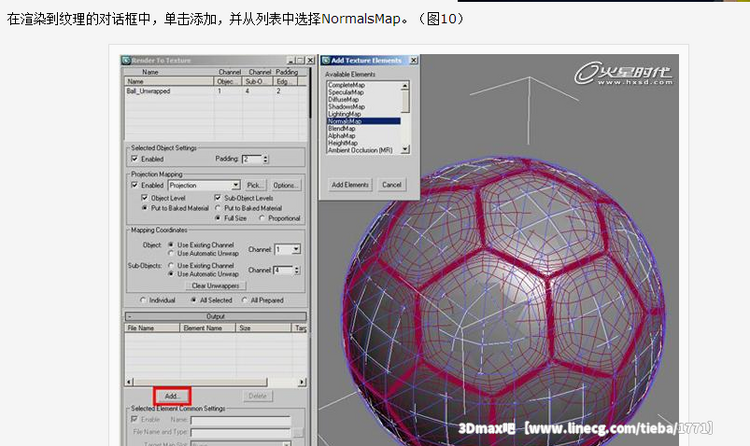Click the Pick... button
Image resolution: width=750 pixels, height=446 pixels.
(x=254, y=185)
